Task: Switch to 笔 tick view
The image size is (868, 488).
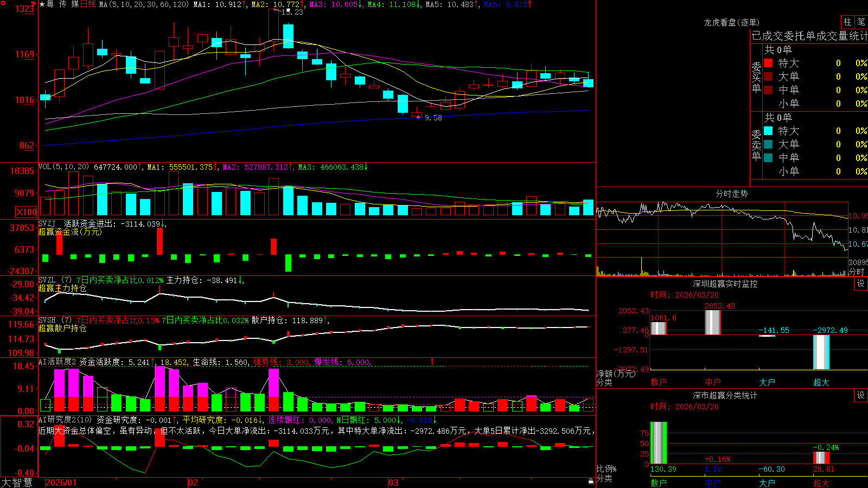Action: [861, 22]
